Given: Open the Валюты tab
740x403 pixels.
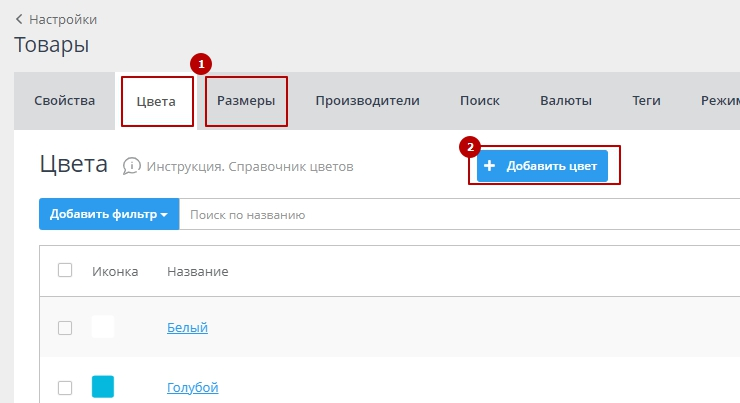Looking at the screenshot, I should pos(565,100).
